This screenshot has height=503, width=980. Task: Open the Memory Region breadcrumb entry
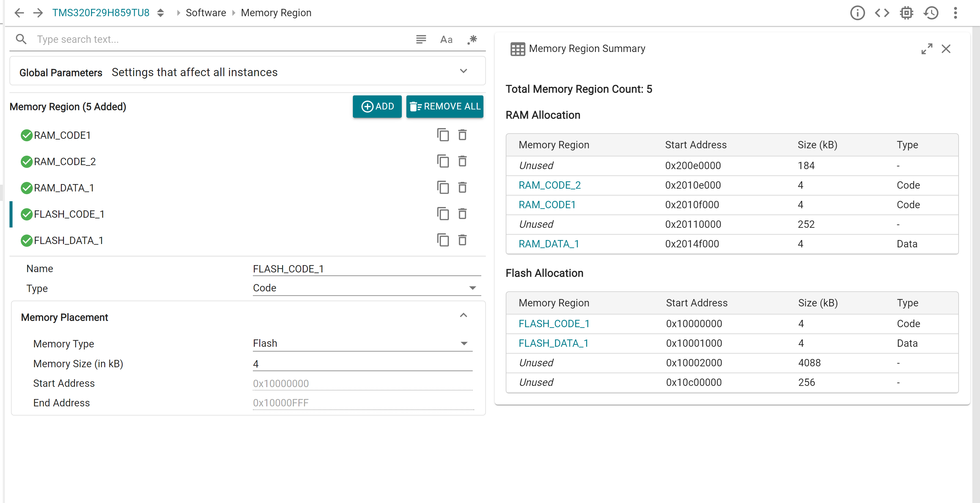[276, 13]
